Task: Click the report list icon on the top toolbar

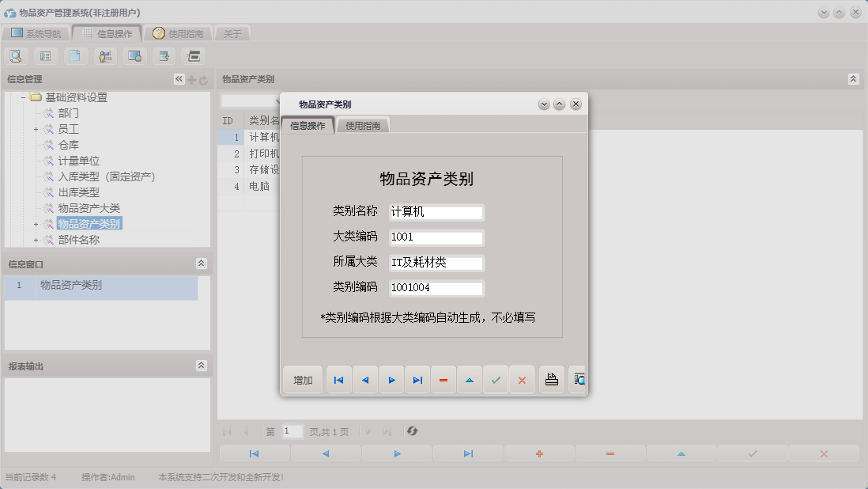Action: click(45, 55)
